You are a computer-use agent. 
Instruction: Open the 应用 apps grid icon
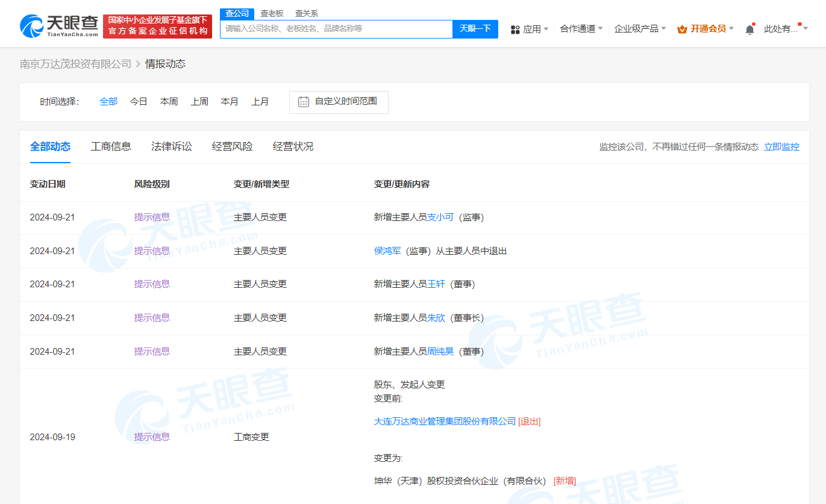(515, 29)
